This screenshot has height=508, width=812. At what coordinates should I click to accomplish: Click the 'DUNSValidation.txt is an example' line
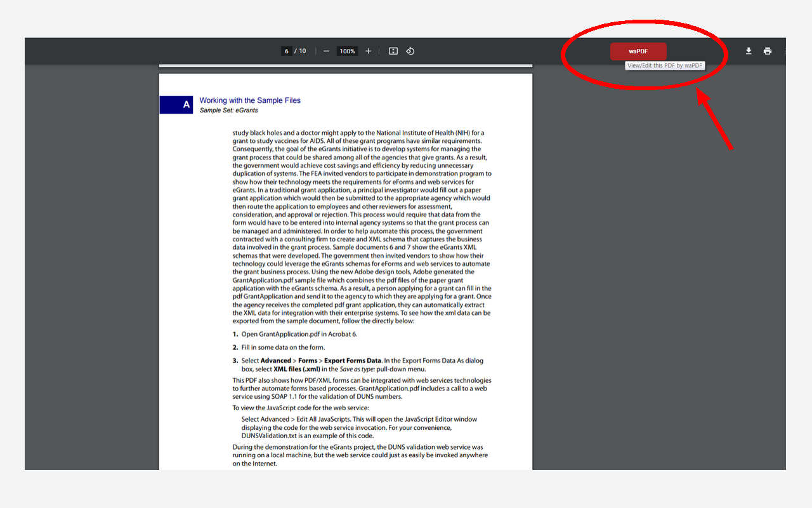(x=308, y=436)
